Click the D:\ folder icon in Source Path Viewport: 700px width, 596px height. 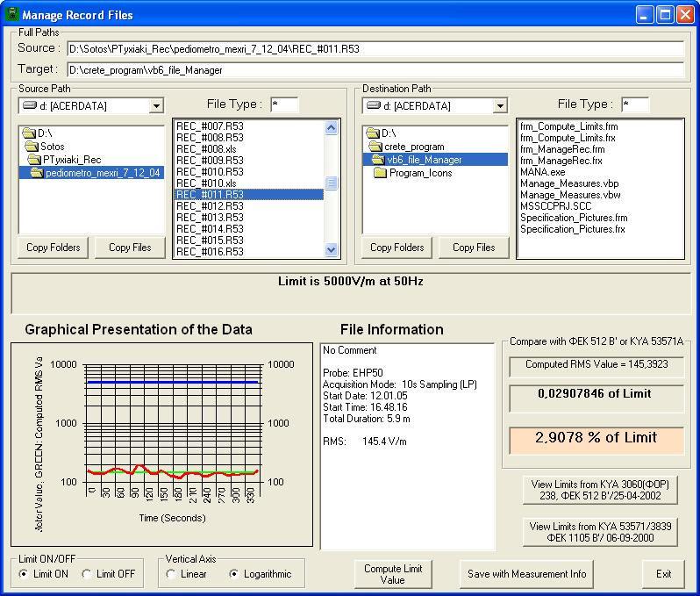29,133
